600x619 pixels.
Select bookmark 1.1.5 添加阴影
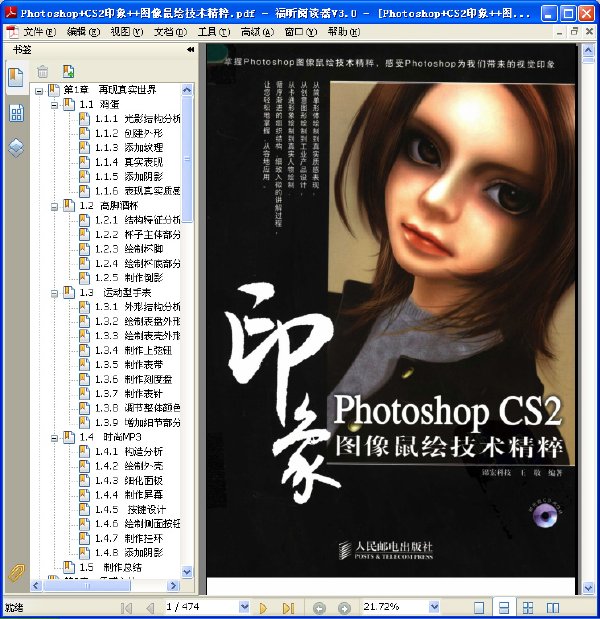[129, 176]
